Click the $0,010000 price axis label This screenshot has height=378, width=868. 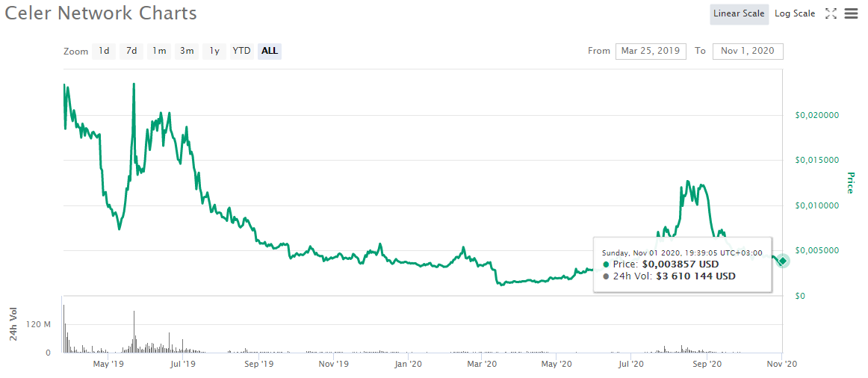(x=817, y=205)
